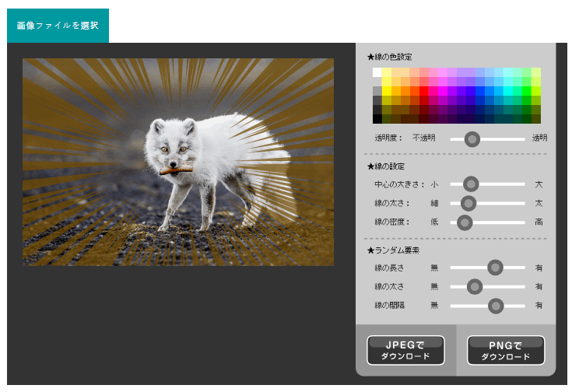Select the magenta color swatch
This screenshot has height=392, width=579.
tap(443, 91)
